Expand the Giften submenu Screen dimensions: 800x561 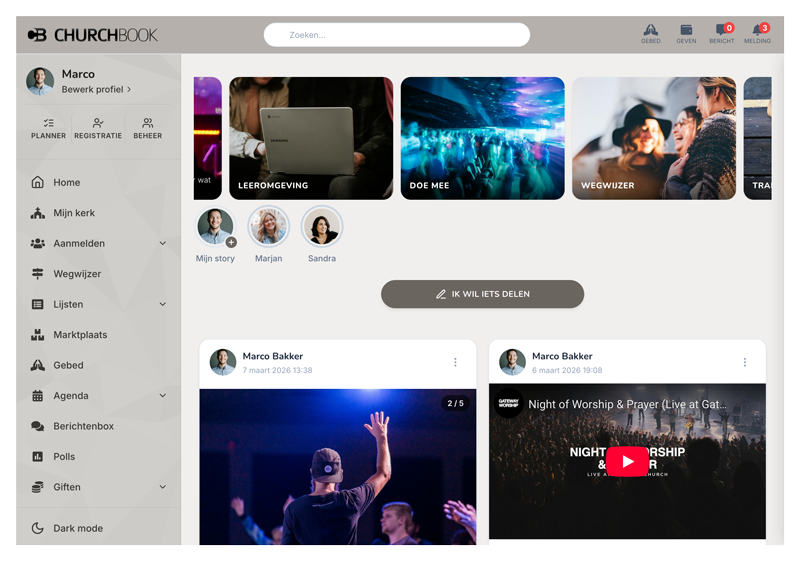[163, 487]
